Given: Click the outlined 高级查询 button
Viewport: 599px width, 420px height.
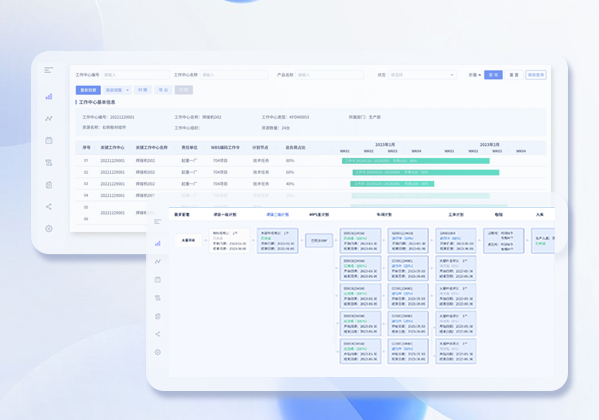Looking at the screenshot, I should pos(536,75).
